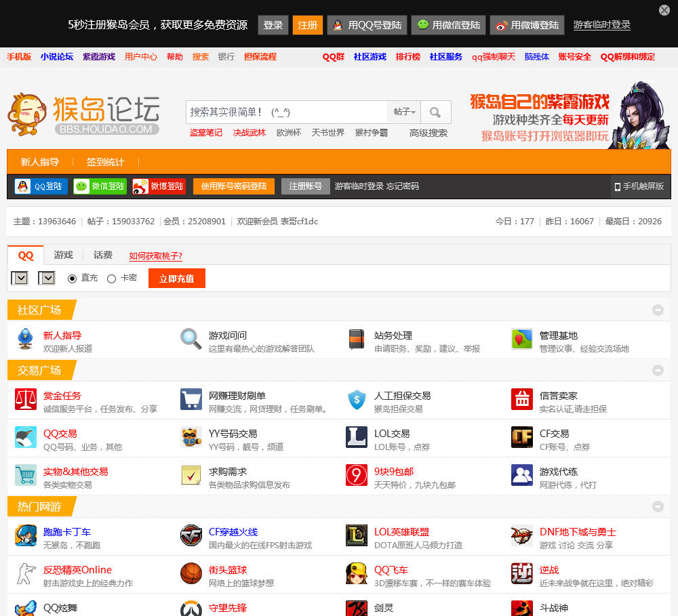Open the 站务处理 notebook icon

click(357, 339)
